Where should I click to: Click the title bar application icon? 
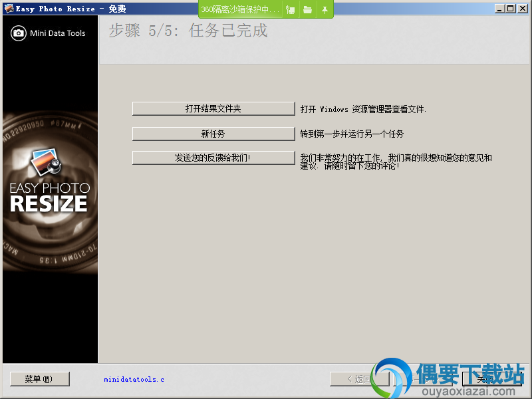click(9, 9)
